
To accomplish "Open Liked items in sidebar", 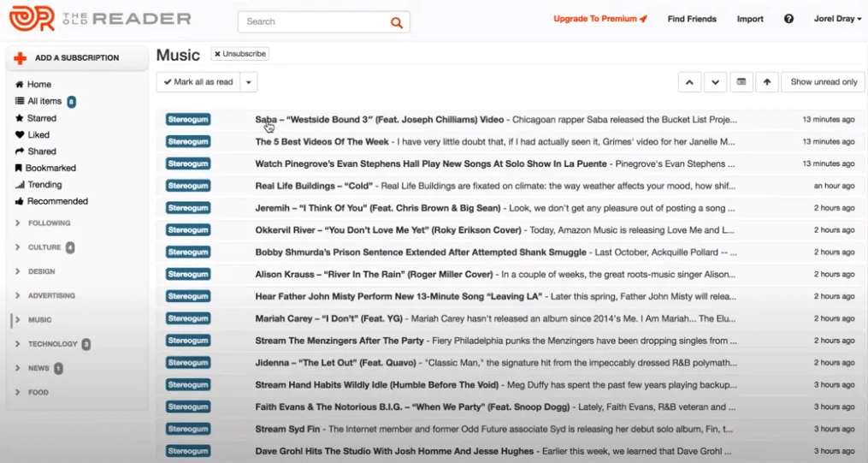I will 38,134.
